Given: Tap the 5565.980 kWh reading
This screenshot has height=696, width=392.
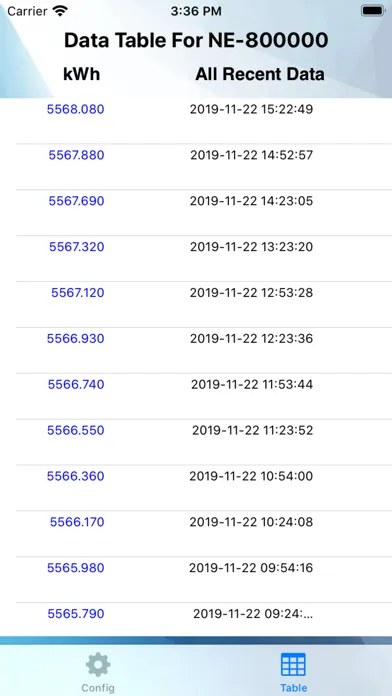Looking at the screenshot, I should pos(75,568).
